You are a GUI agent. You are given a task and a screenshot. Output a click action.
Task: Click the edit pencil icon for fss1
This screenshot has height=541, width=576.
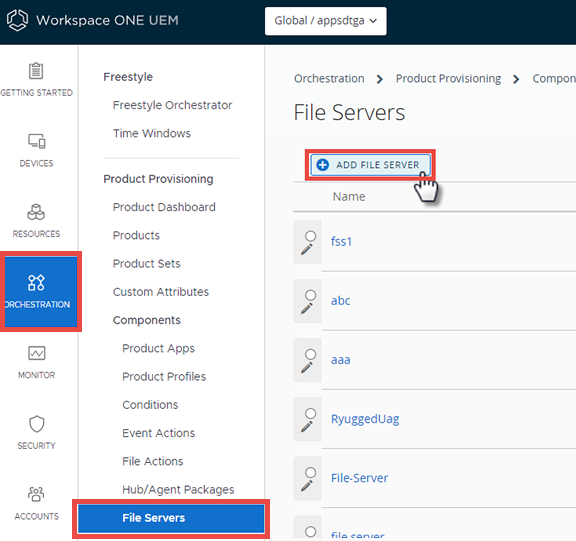tap(307, 250)
